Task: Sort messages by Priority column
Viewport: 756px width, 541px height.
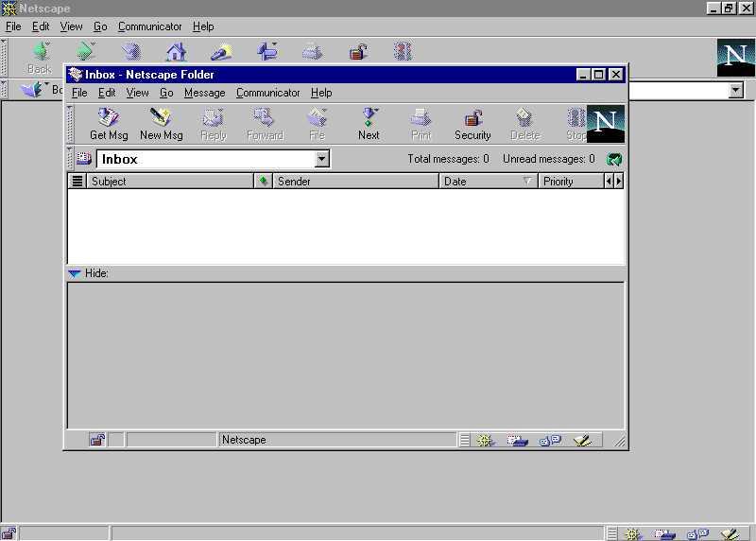Action: click(572, 182)
